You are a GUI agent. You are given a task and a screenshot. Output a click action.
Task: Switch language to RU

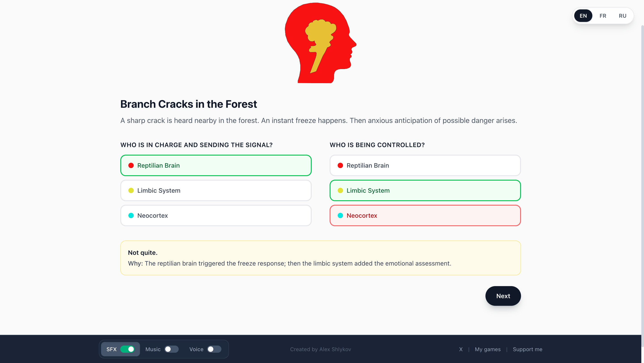[622, 16]
